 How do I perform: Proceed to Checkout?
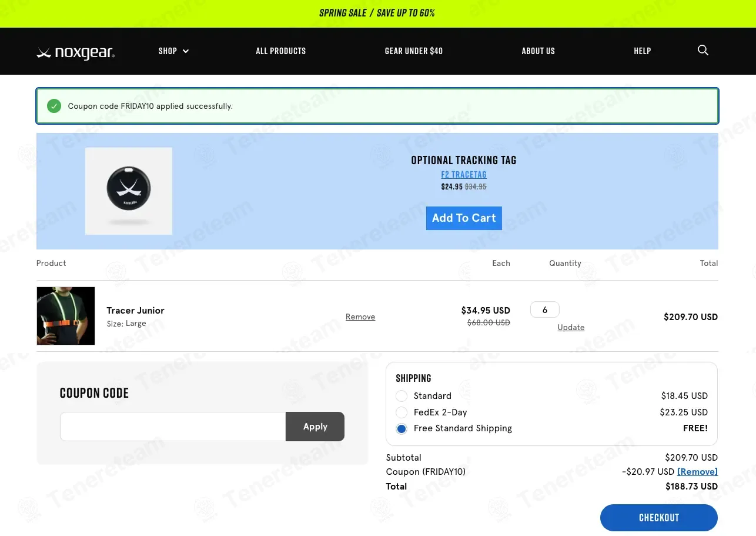click(659, 518)
